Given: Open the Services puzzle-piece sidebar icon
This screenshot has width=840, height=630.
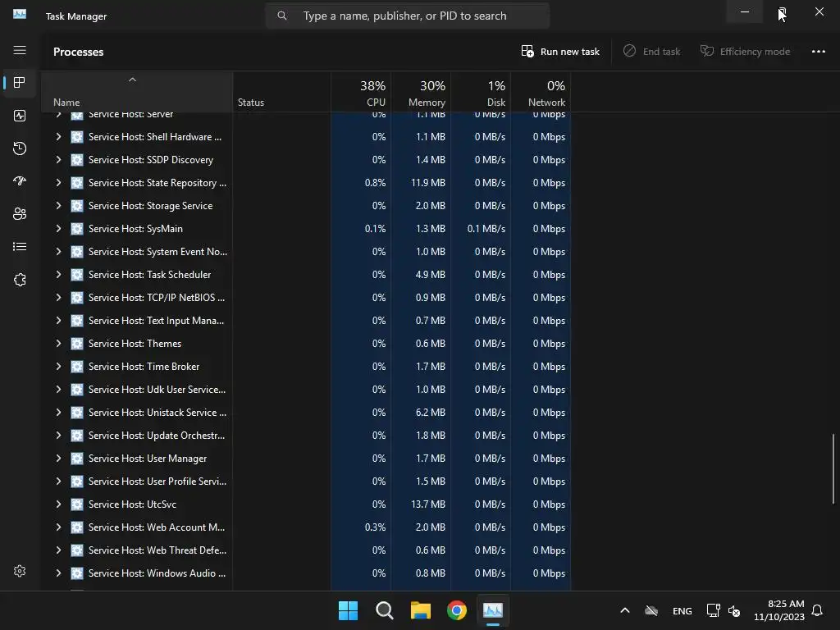Looking at the screenshot, I should pos(20,280).
